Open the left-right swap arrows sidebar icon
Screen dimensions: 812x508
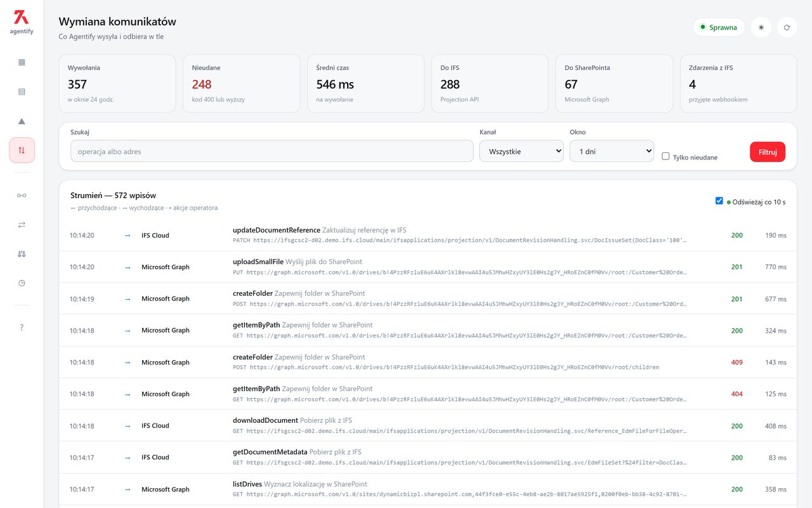click(x=22, y=224)
